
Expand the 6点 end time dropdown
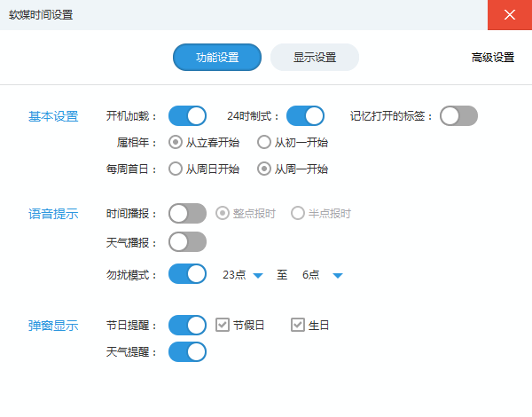pos(323,275)
